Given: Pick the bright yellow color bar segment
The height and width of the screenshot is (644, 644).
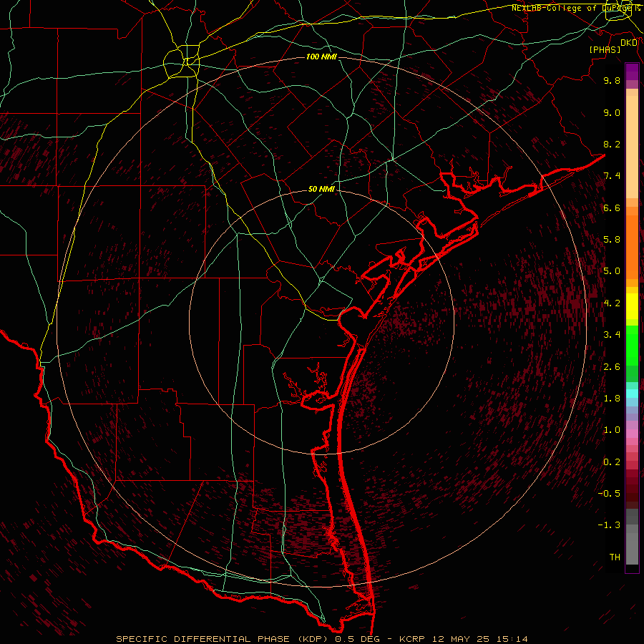Looking at the screenshot, I should pos(632,306).
